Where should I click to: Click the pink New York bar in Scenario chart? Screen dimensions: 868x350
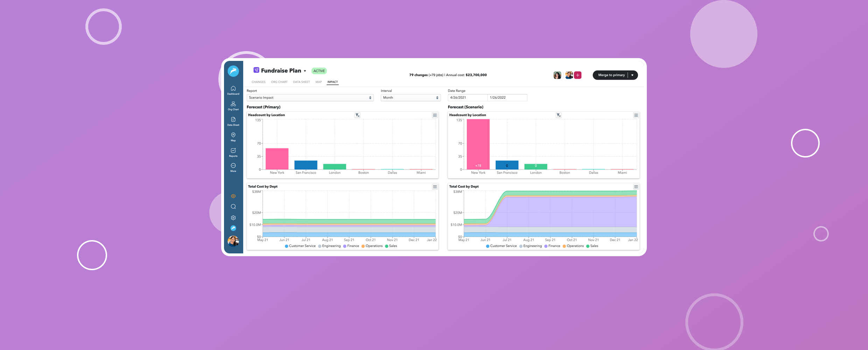pyautogui.click(x=478, y=143)
